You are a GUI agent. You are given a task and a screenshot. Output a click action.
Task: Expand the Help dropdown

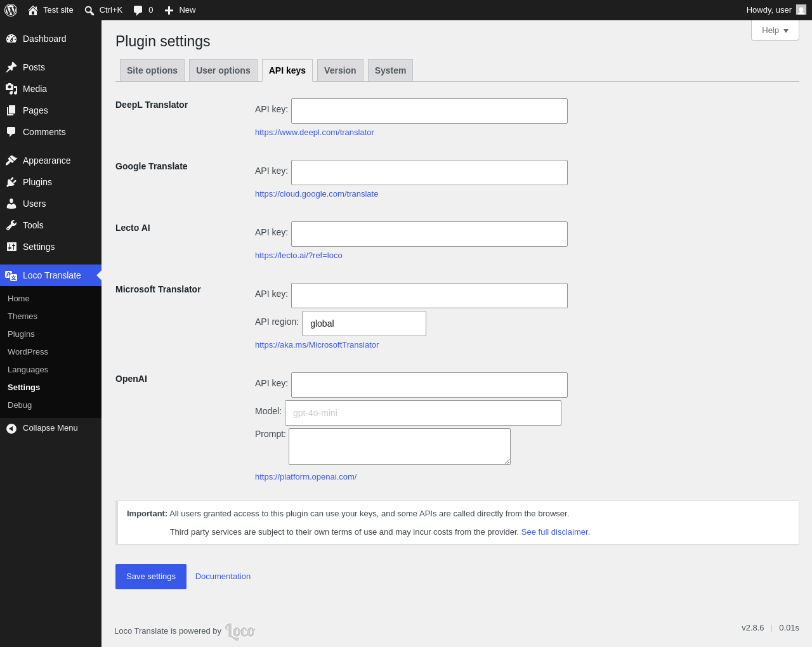pos(775,30)
